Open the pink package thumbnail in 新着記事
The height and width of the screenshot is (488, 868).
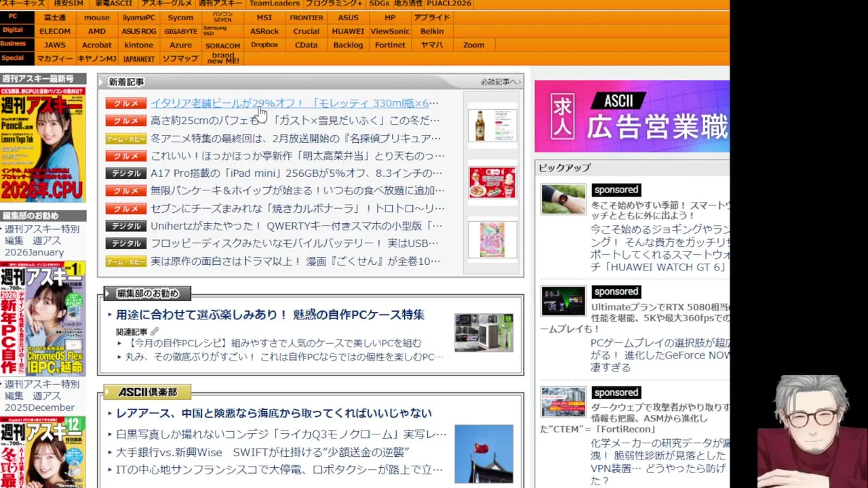[x=492, y=239]
